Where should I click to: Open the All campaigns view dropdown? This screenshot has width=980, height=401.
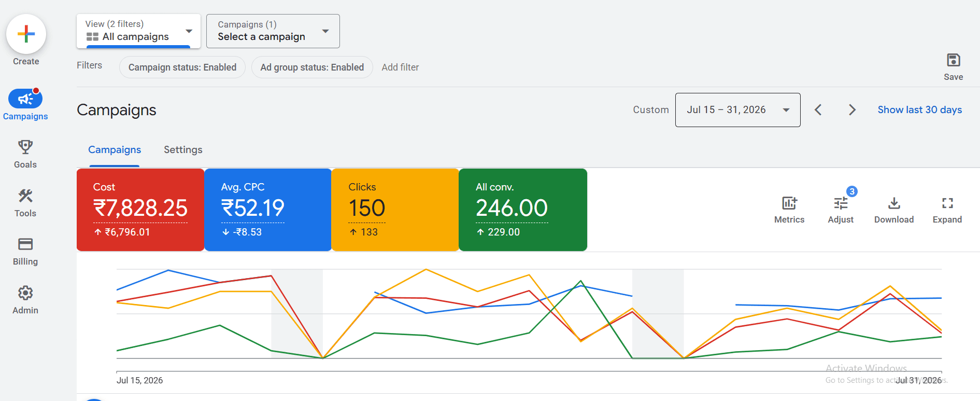138,31
